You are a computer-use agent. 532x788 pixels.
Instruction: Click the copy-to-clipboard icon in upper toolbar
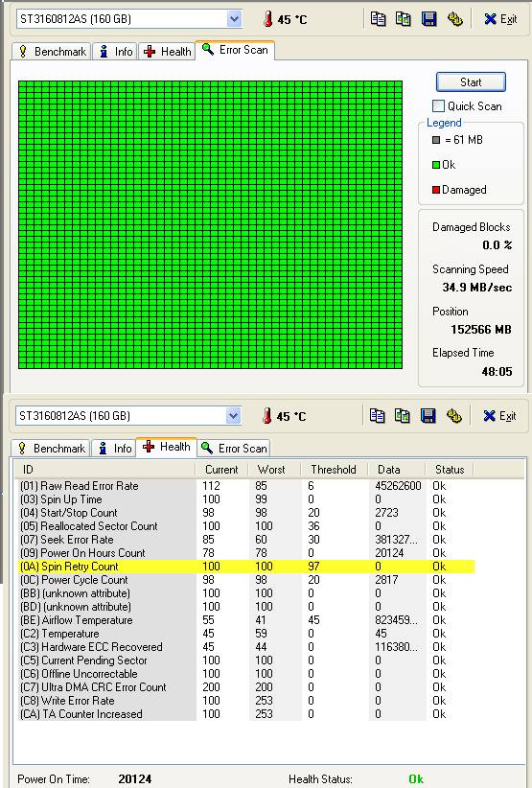(378, 19)
